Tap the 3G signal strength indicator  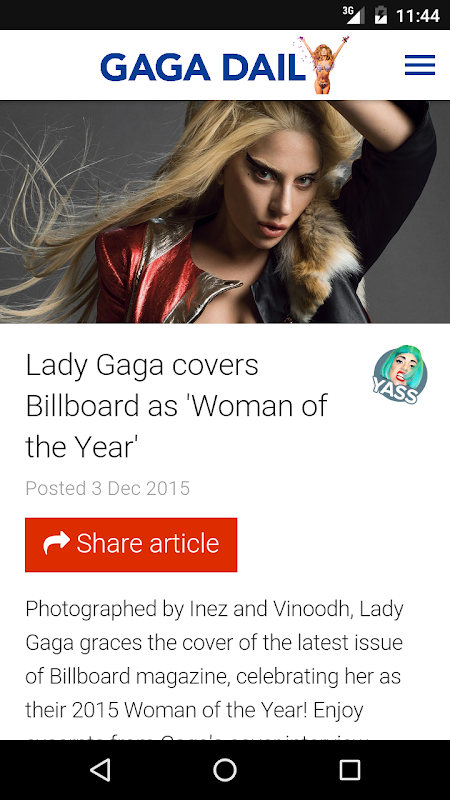[x=353, y=15]
